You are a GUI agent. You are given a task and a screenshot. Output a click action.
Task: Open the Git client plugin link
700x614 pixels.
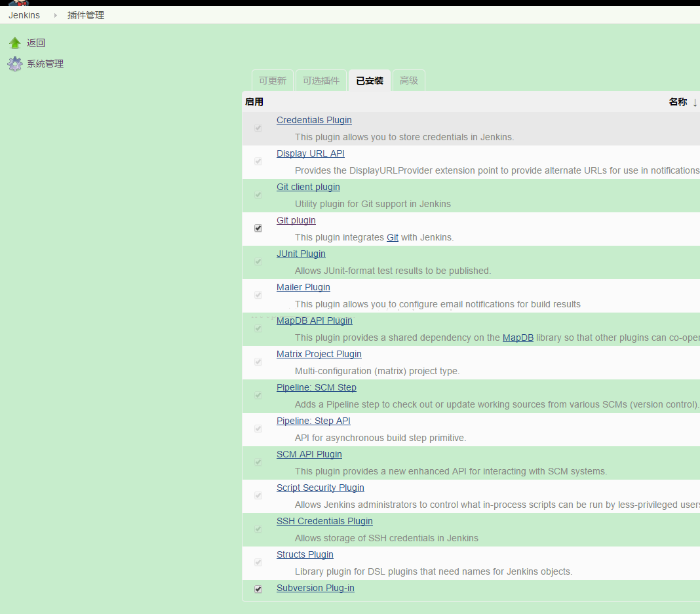coord(308,187)
